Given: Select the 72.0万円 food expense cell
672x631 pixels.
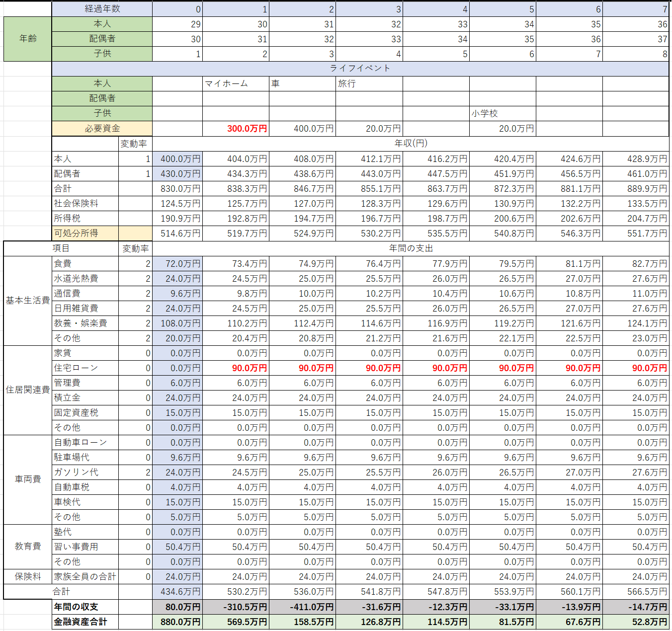Looking at the screenshot, I should 177,263.
